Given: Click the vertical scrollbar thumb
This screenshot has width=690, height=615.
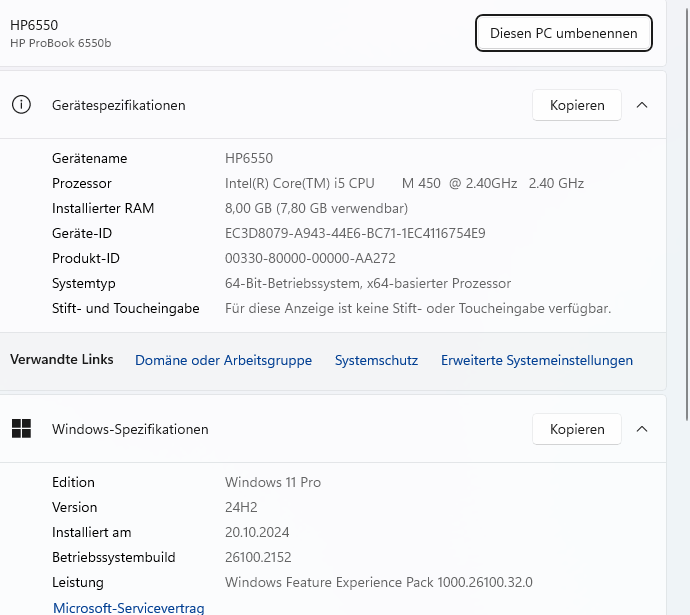Looking at the screenshot, I should (687, 216).
